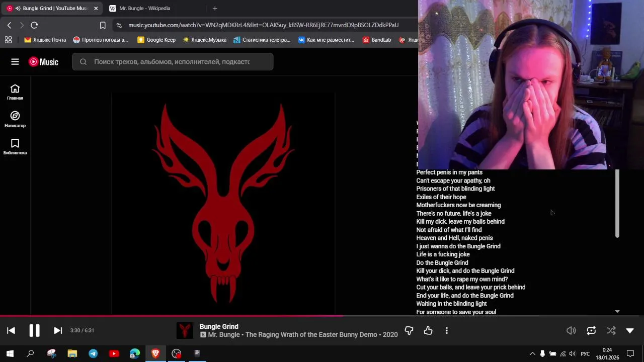
Task: Toggle shuffle in player bar
Action: 611,330
